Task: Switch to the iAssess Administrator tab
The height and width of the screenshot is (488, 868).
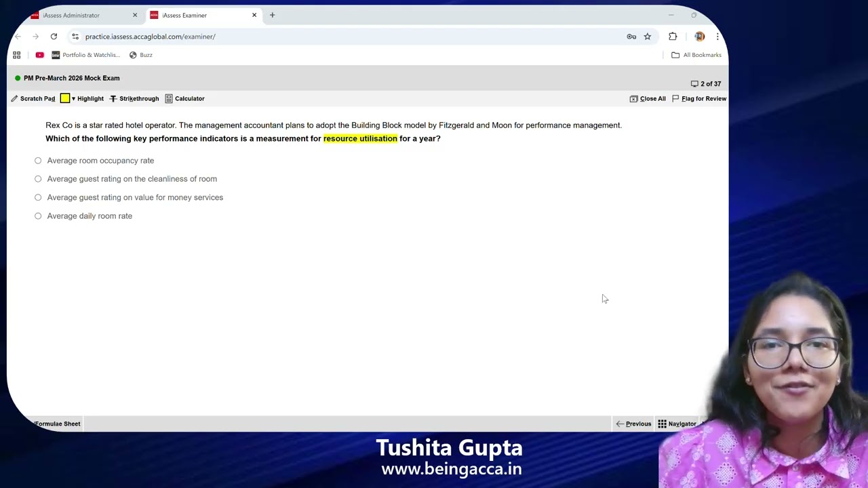Action: [71, 15]
